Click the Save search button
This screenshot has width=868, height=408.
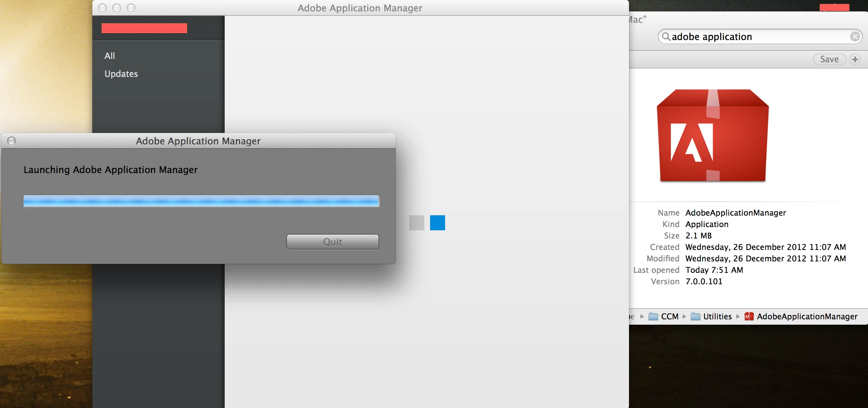click(x=829, y=59)
